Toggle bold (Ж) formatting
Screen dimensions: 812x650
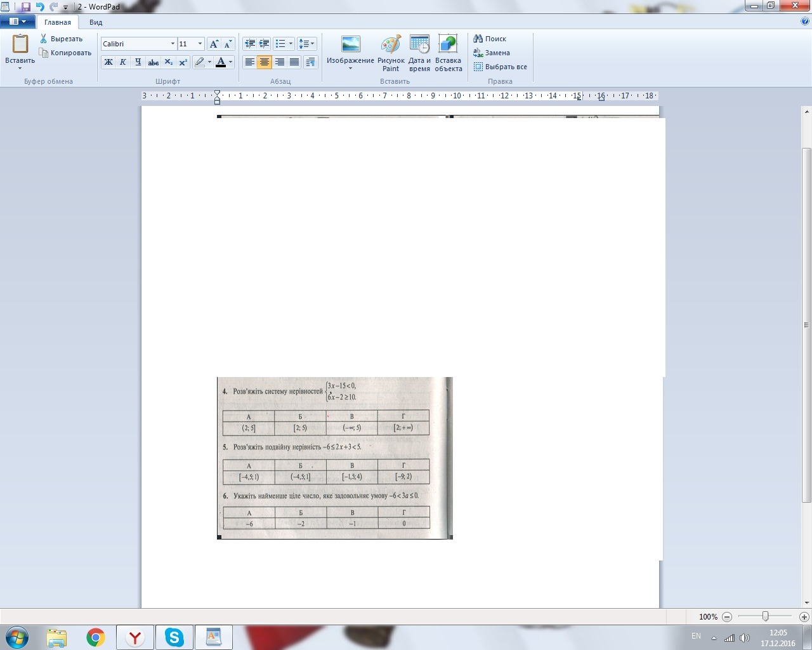[x=108, y=62]
